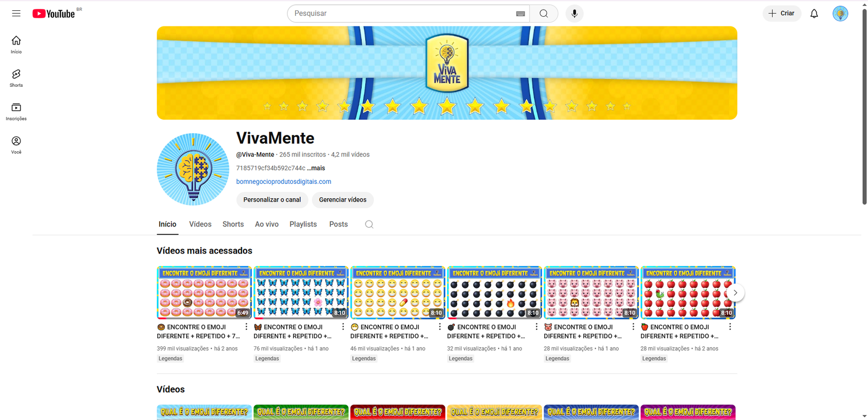Open the hamburger guide menu
This screenshot has width=868, height=420.
[x=16, y=14]
